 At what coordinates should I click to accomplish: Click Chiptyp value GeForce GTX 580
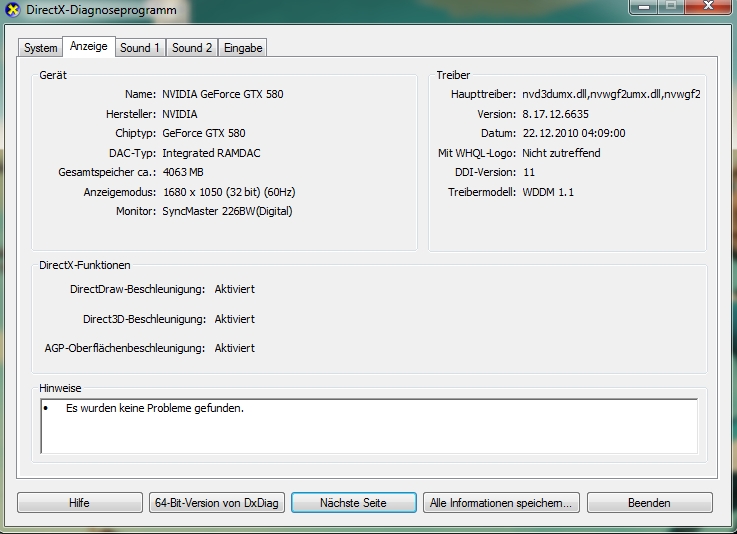pos(204,133)
